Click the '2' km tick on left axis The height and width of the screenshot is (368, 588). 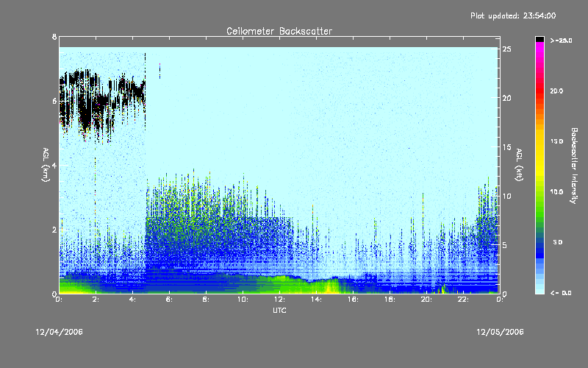pyautogui.click(x=54, y=230)
